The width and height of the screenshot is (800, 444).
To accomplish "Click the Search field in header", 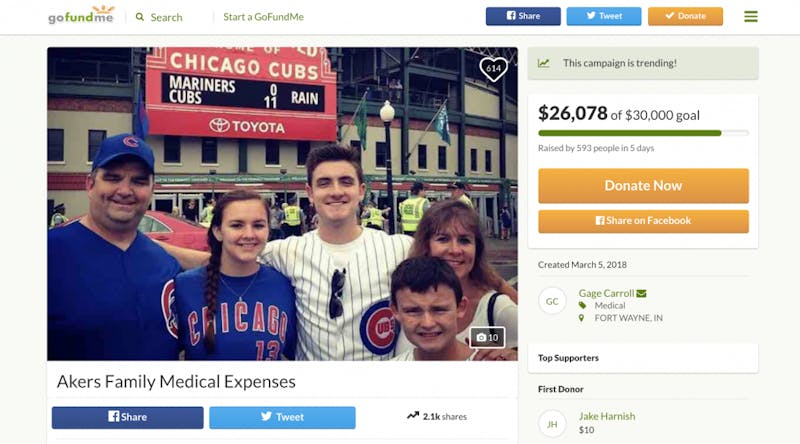I will [166, 17].
